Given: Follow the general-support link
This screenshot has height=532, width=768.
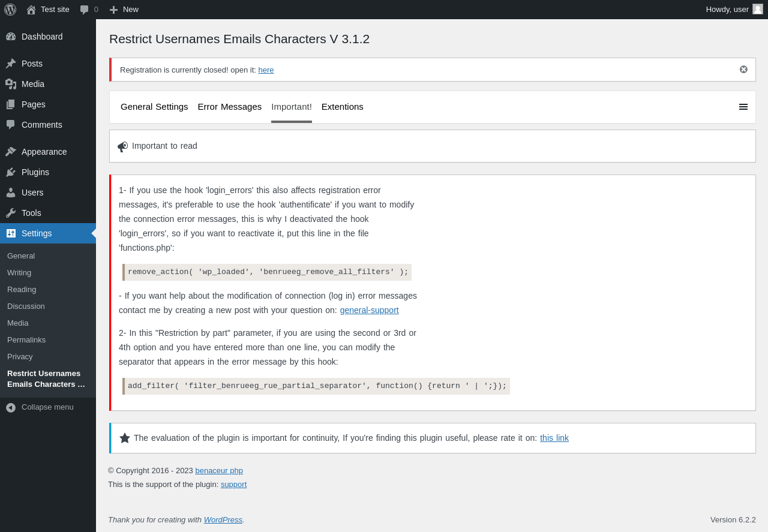Looking at the screenshot, I should [x=369, y=310].
